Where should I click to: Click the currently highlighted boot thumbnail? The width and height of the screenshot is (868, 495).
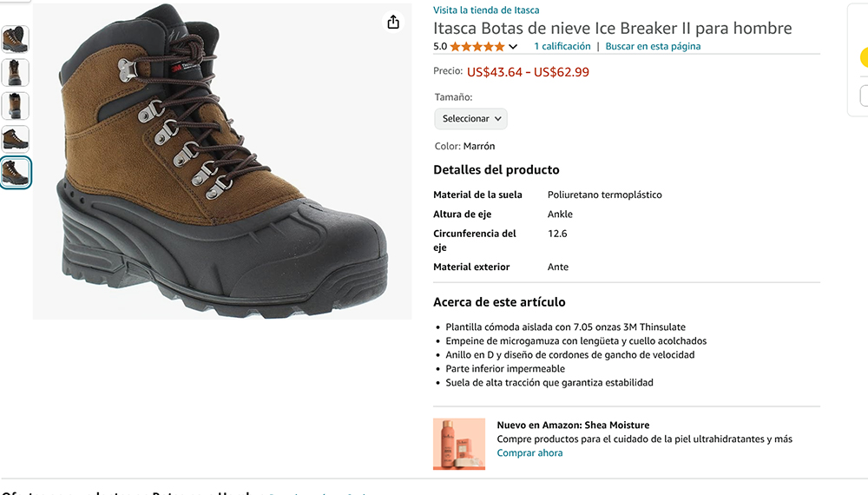(x=15, y=172)
